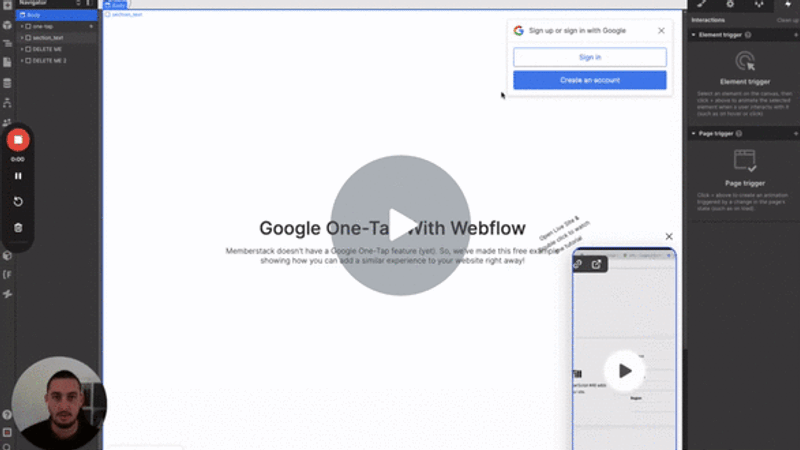Open tutorial preview in new window icon
Viewport: 800px width, 450px height.
(x=596, y=264)
